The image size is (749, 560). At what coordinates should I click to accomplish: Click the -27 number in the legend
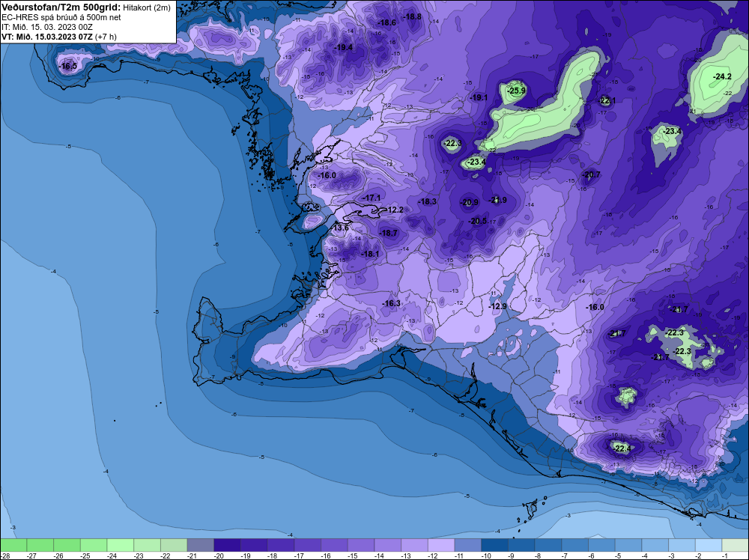[x=31, y=556]
